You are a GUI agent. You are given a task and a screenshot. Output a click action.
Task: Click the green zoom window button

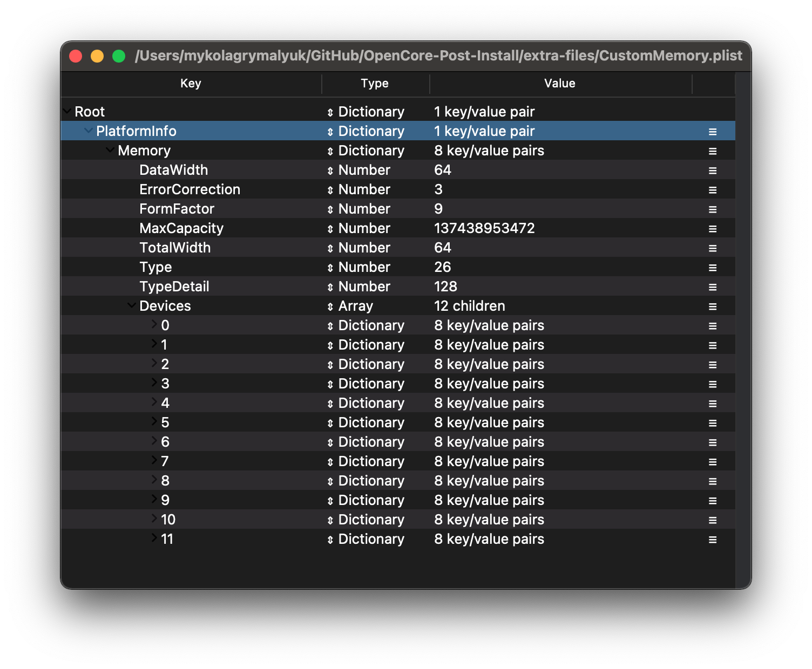tap(119, 56)
